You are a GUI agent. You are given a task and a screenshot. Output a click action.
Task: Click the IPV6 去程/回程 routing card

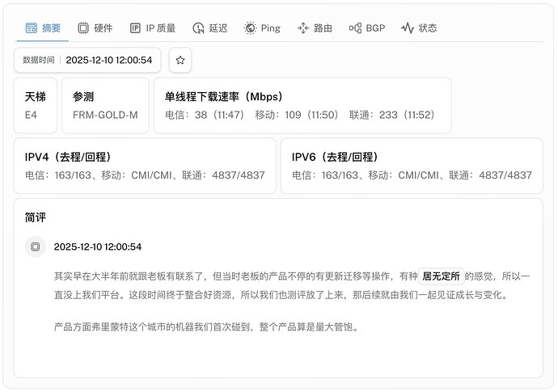tap(412, 166)
